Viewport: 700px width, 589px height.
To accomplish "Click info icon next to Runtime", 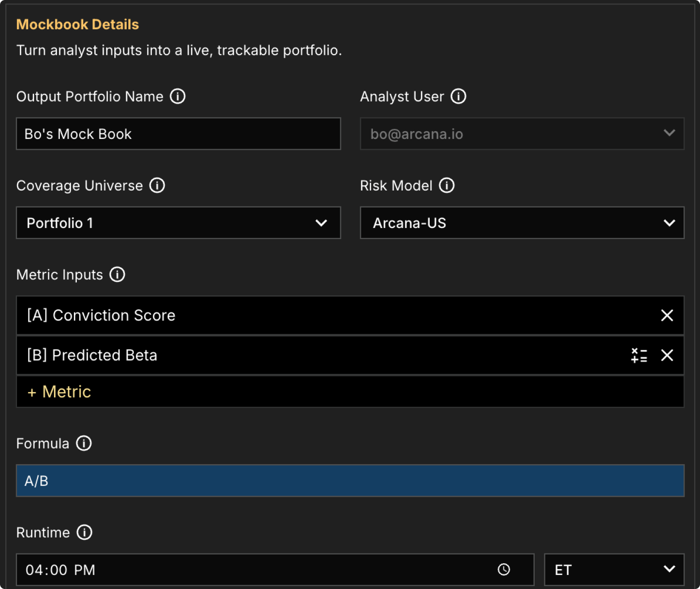I will coord(84,532).
